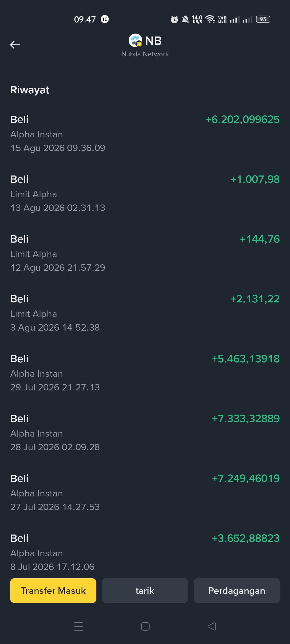Tap the muted bell status icon
Image resolution: width=290 pixels, height=644 pixels.
tap(185, 19)
